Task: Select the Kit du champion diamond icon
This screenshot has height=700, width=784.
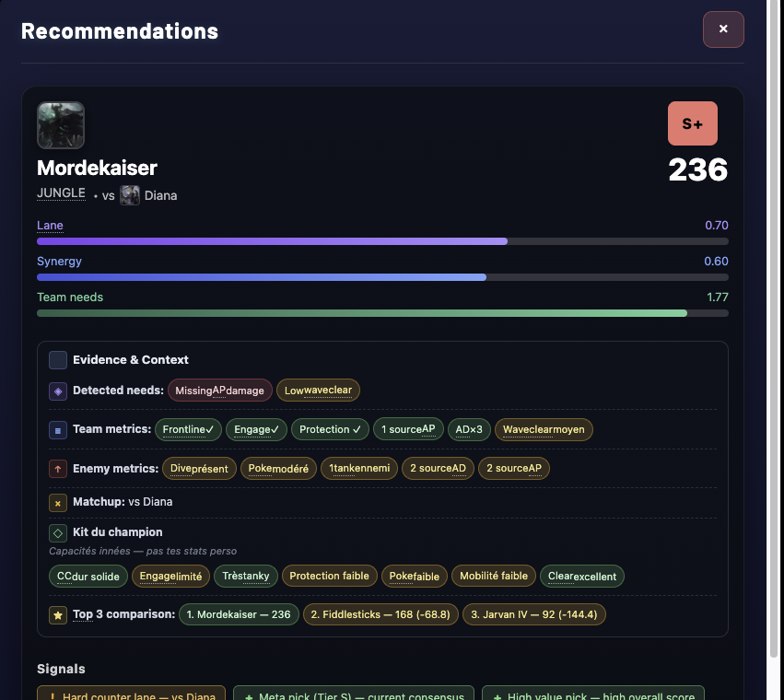Action: [x=57, y=532]
